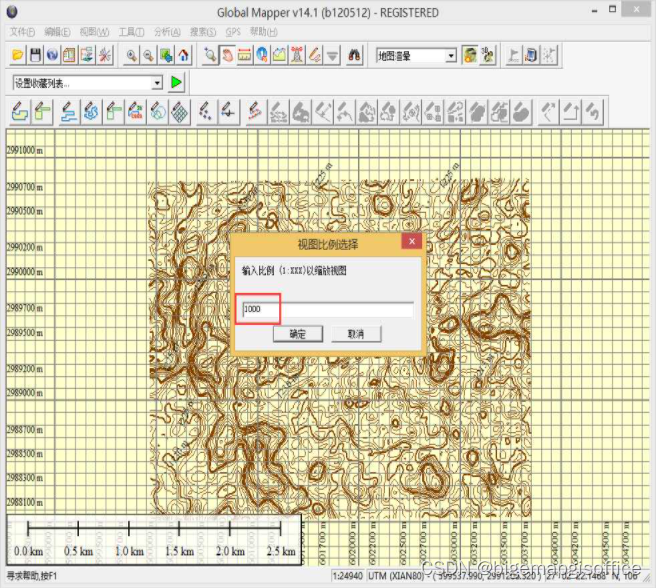Open Configuration with the tools icon
Viewport: 656px width, 588px height.
[x=105, y=55]
